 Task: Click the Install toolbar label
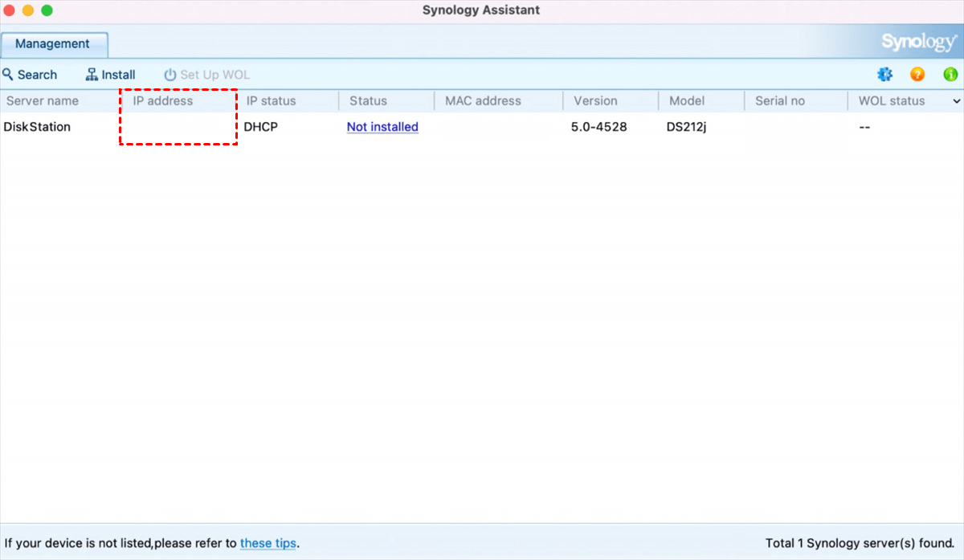(x=118, y=75)
